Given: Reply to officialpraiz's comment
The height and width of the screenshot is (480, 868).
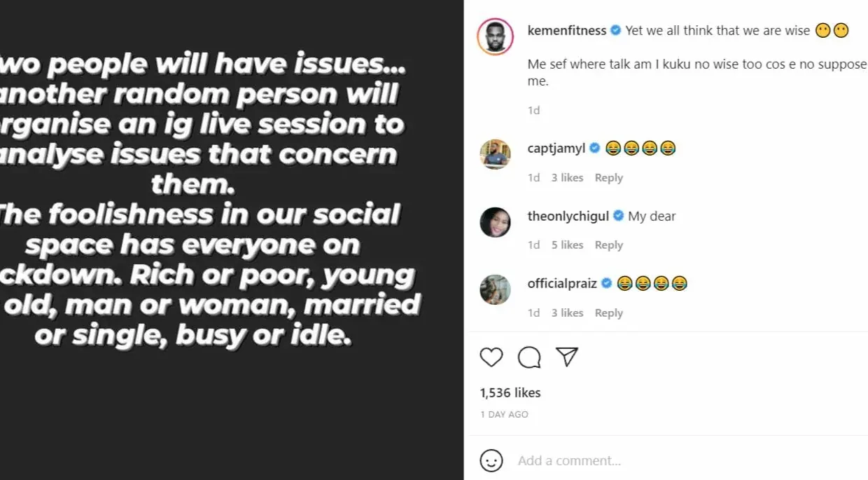Looking at the screenshot, I should point(608,313).
